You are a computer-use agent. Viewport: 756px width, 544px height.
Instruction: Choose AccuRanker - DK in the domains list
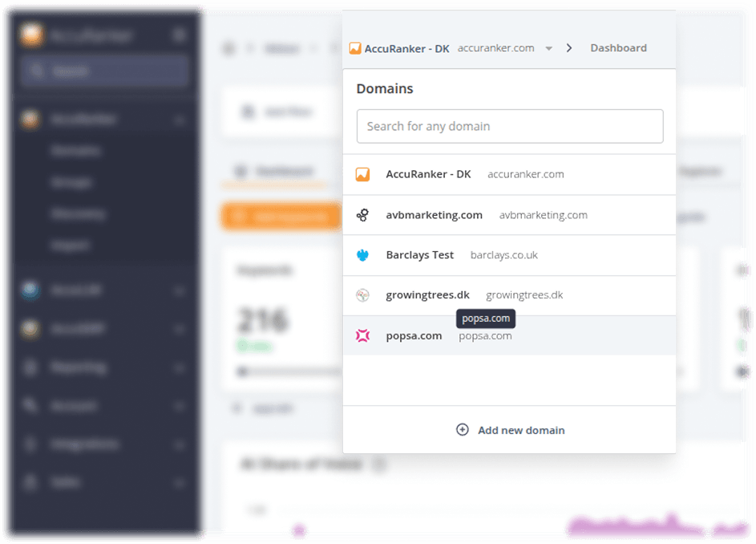tap(509, 174)
